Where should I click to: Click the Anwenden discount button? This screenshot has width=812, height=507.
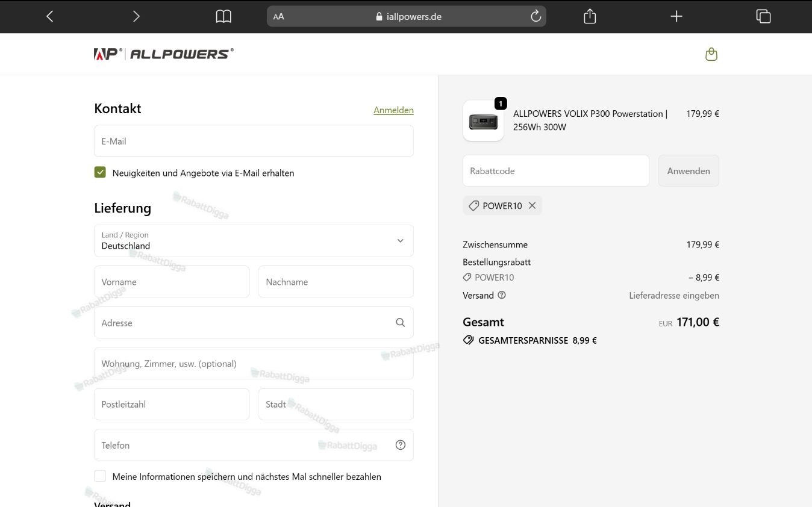click(689, 170)
